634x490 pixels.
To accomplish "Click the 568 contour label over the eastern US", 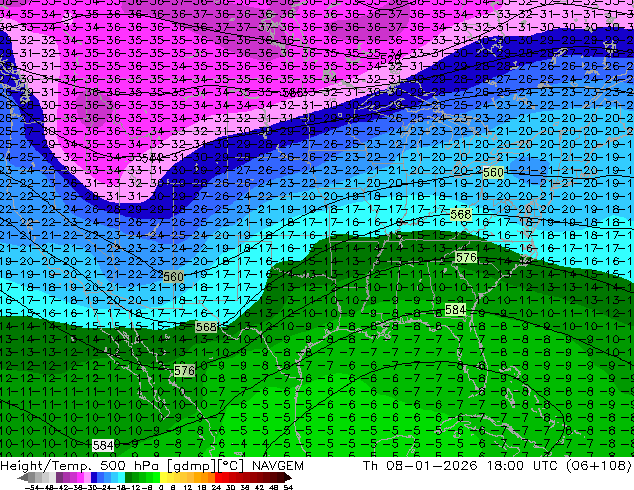I will [x=461, y=214].
